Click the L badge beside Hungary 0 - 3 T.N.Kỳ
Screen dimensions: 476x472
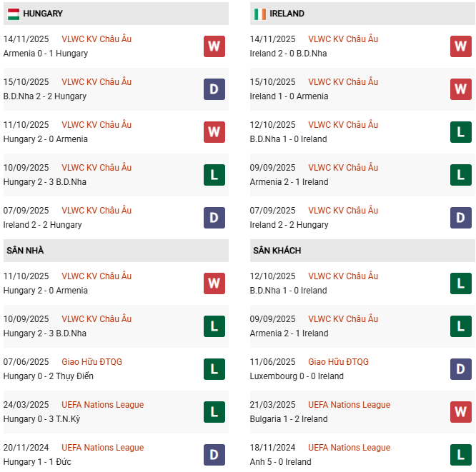214,412
